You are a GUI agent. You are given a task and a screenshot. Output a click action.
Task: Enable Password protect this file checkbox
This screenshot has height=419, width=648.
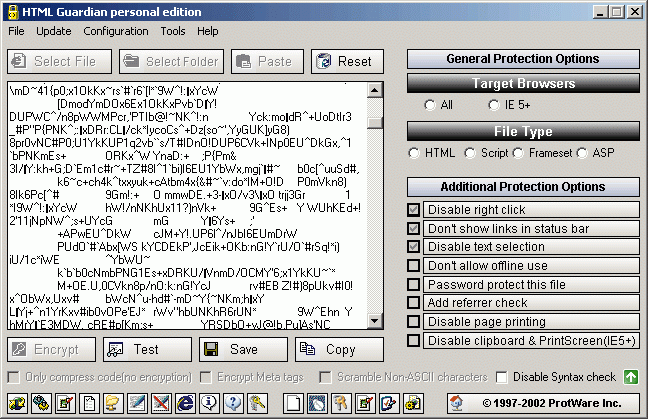[x=415, y=285]
